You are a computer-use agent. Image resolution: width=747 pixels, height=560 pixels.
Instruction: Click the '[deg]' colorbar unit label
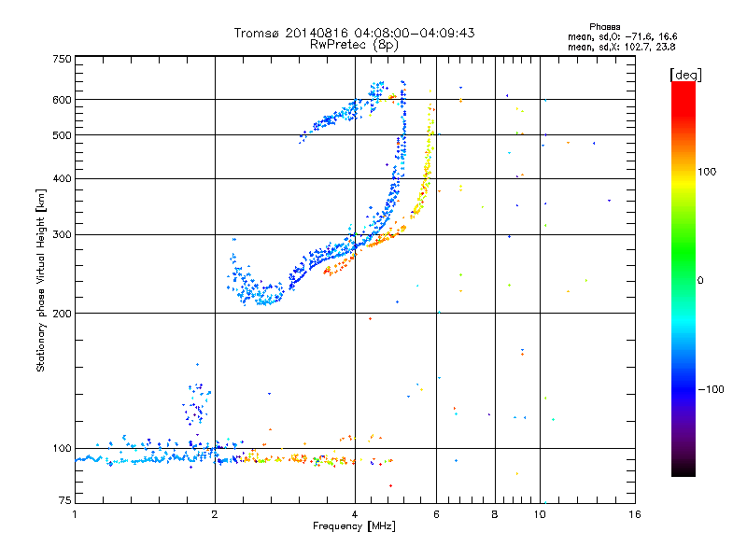point(685,75)
